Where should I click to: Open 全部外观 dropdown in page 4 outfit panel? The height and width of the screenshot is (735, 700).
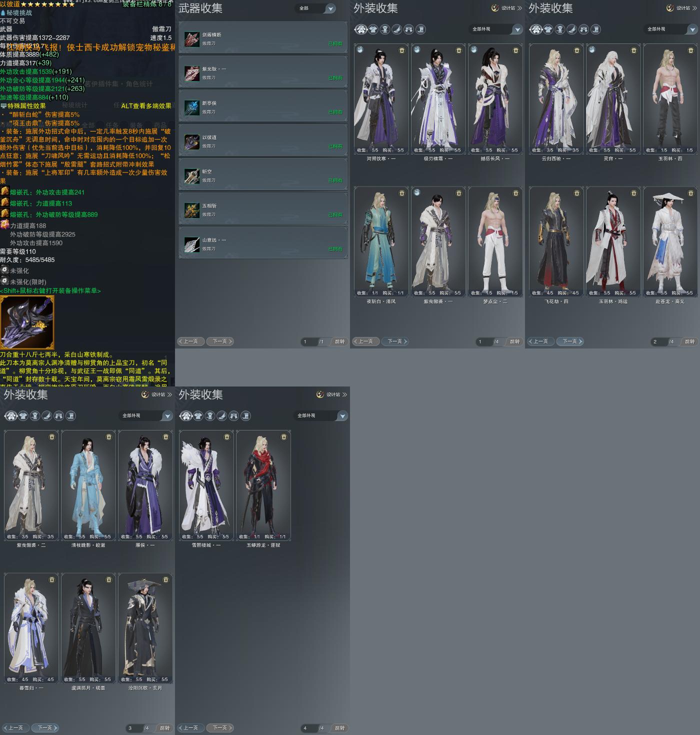click(x=321, y=416)
